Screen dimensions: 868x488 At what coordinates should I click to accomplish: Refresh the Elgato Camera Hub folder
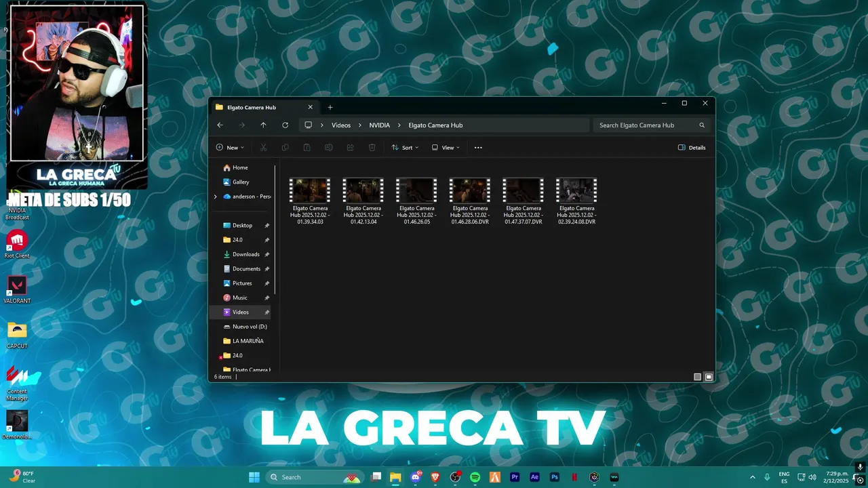point(285,125)
